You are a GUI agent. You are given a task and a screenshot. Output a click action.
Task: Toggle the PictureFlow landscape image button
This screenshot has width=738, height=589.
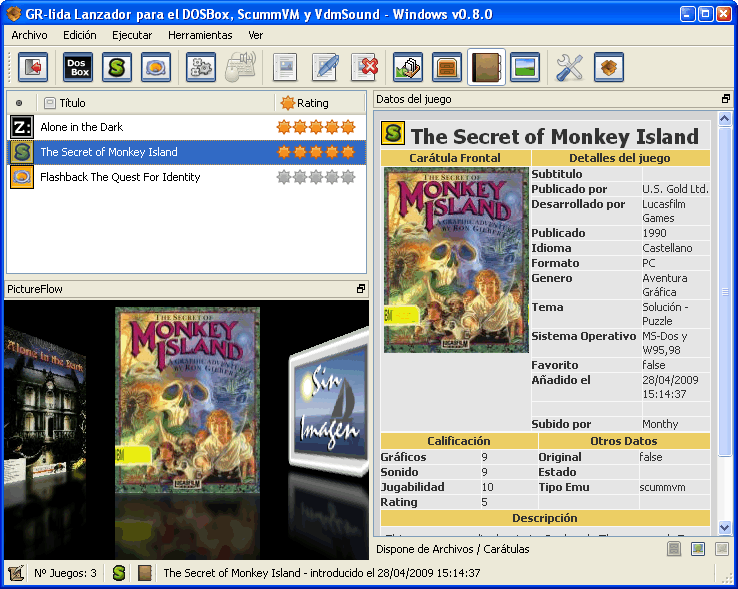tap(525, 67)
